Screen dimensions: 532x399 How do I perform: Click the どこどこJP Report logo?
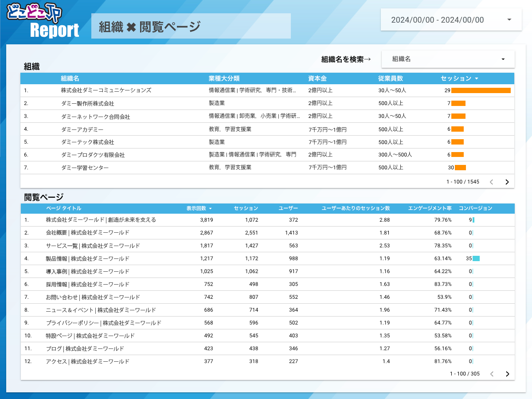(43, 21)
